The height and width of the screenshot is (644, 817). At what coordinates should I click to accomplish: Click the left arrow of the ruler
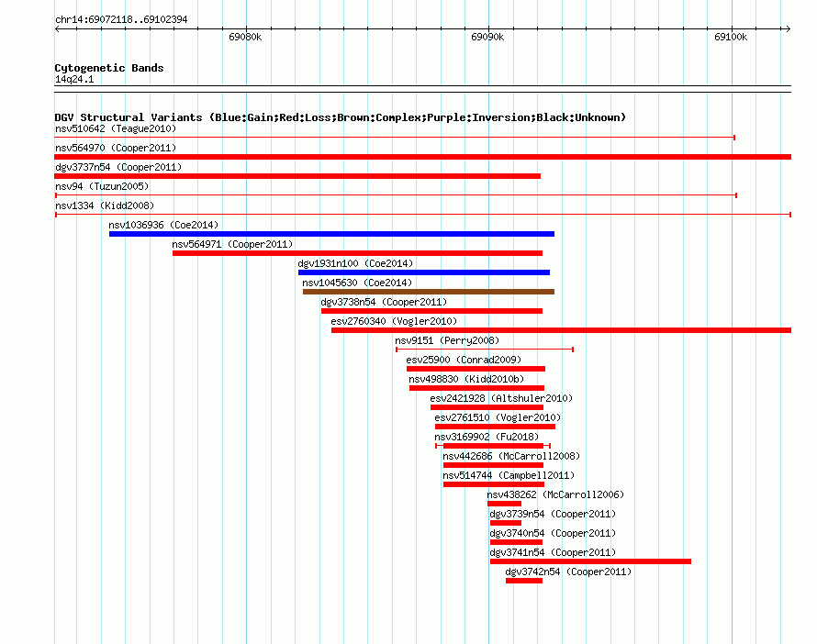click(x=57, y=28)
